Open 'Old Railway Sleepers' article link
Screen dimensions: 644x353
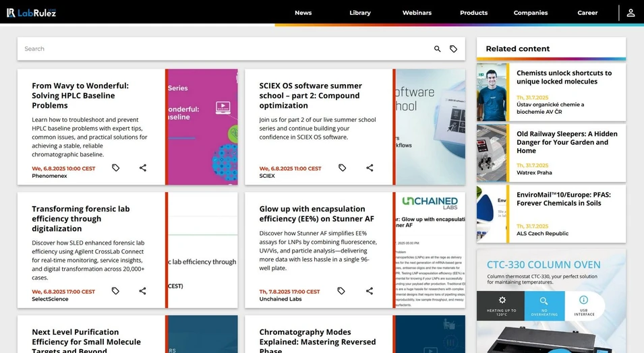tap(566, 142)
